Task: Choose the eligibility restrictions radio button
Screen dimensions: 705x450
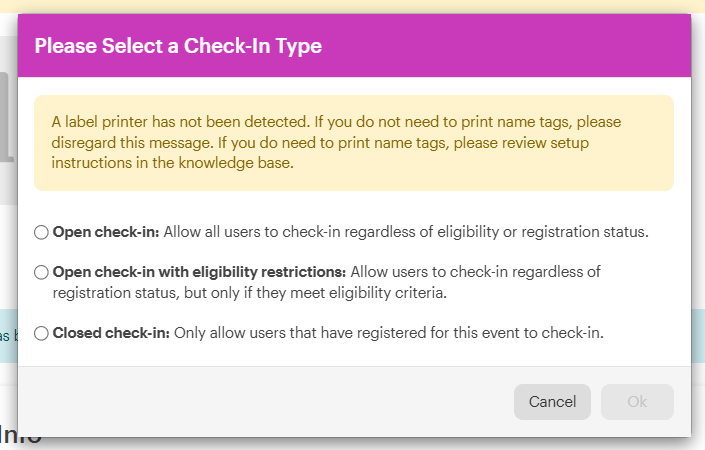Action: (x=41, y=272)
